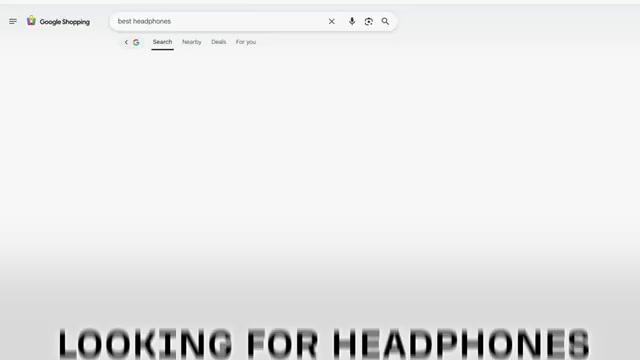Viewport: 640px width, 360px height.
Task: Clear the search box with X
Action: [331, 21]
